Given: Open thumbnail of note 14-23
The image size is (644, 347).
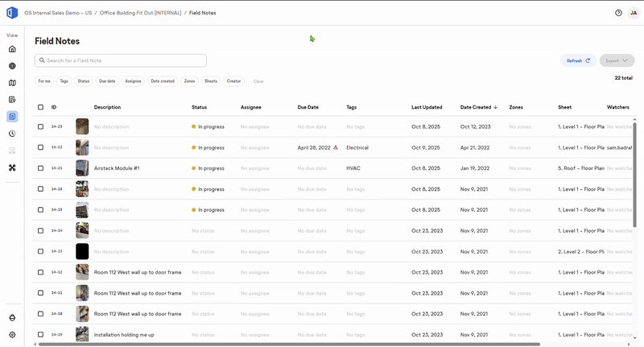Looking at the screenshot, I should 82,126.
